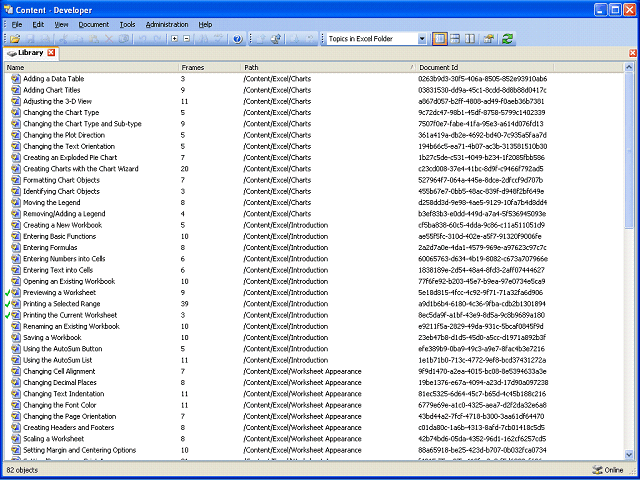Click the Find binoculars toolbar icon
Viewport: 640px width, 480px height.
(x=204, y=39)
